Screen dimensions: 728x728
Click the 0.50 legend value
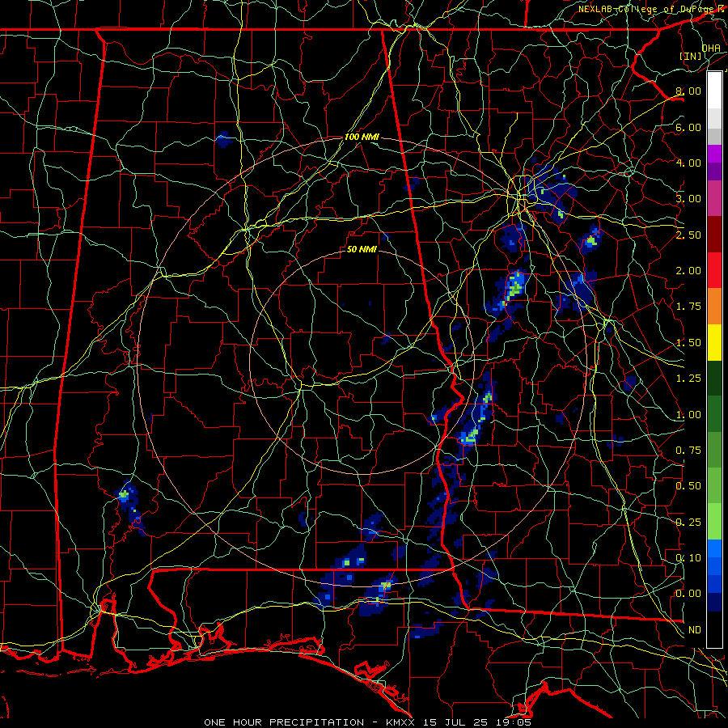point(688,486)
